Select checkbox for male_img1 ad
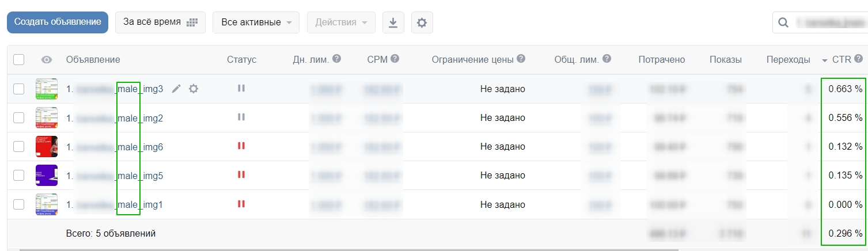Screen dimensions: 868x251 tap(19, 204)
